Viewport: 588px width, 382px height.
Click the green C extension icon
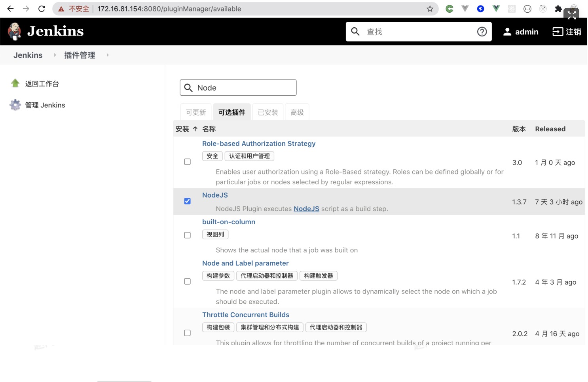pyautogui.click(x=450, y=9)
